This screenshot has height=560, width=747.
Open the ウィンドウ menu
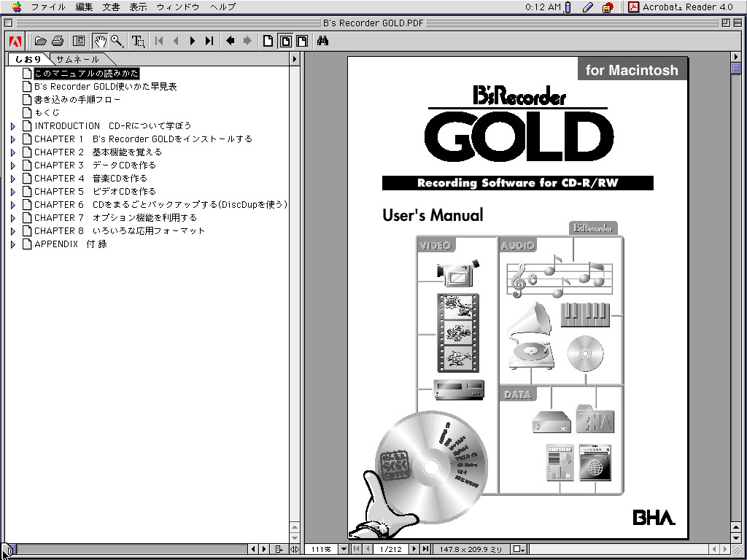[x=178, y=7]
